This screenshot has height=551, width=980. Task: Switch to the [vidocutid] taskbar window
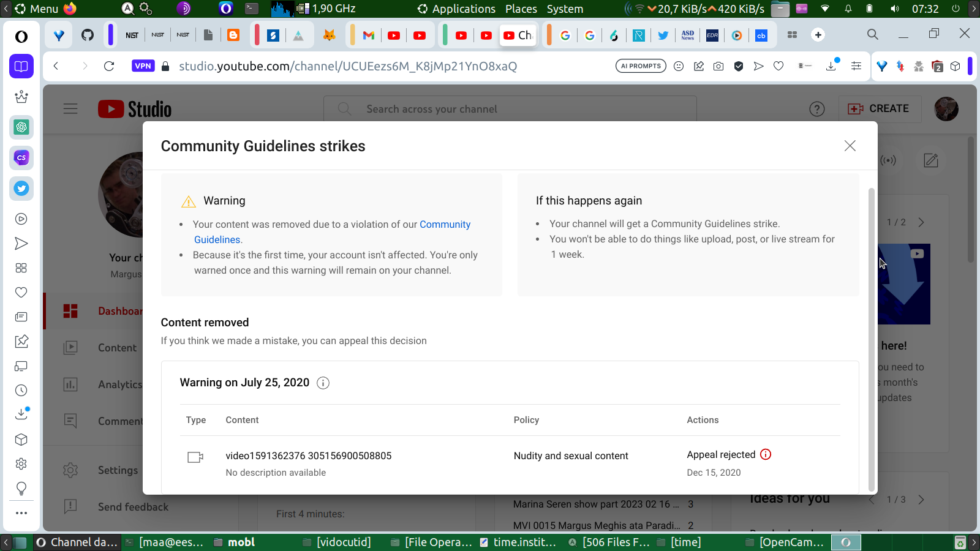point(337,542)
